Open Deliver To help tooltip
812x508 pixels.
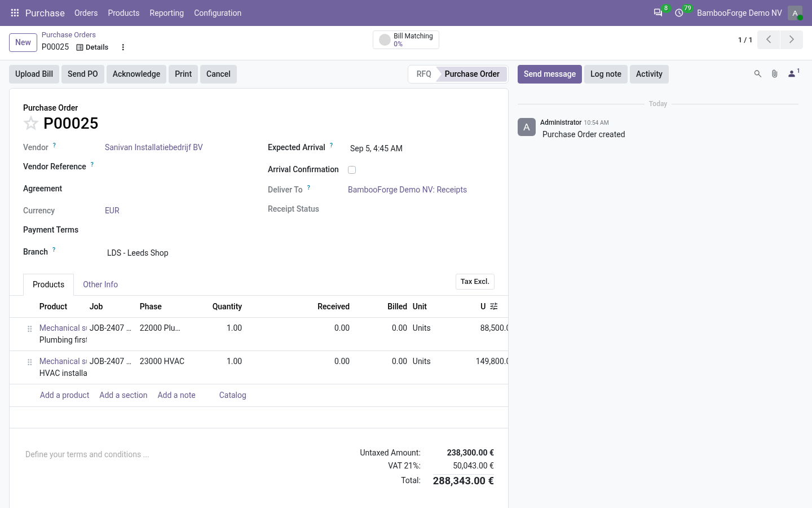click(x=308, y=188)
